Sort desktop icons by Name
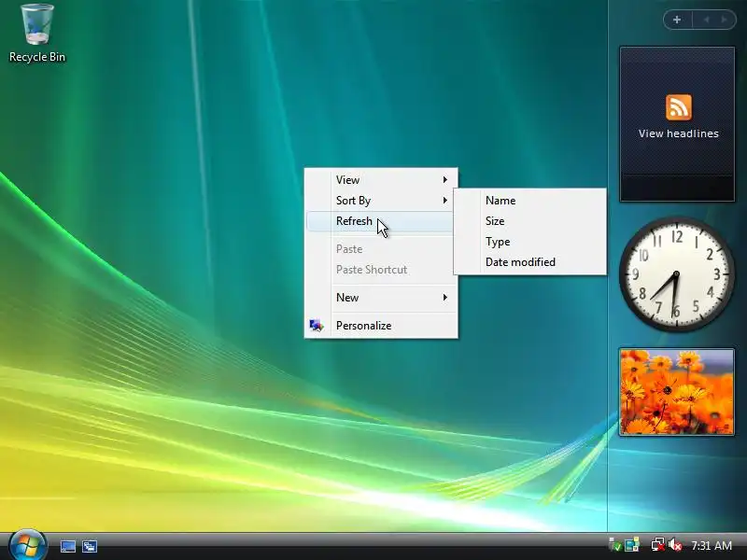The image size is (747, 560). coord(529,201)
